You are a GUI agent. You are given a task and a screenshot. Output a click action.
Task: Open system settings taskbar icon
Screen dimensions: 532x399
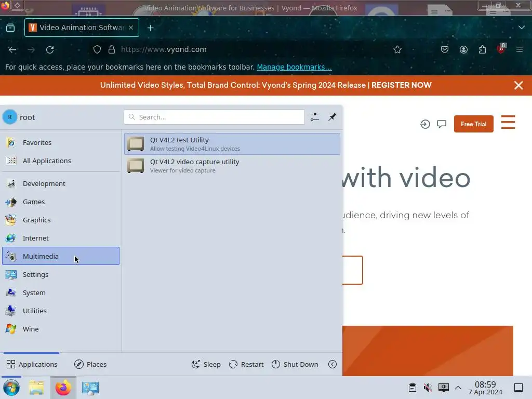(90, 388)
